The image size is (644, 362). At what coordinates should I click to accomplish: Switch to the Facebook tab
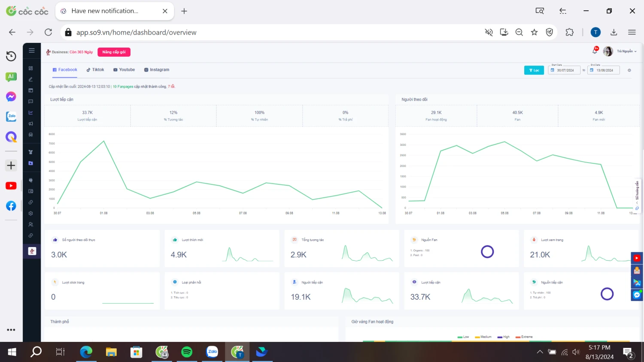pos(65,70)
